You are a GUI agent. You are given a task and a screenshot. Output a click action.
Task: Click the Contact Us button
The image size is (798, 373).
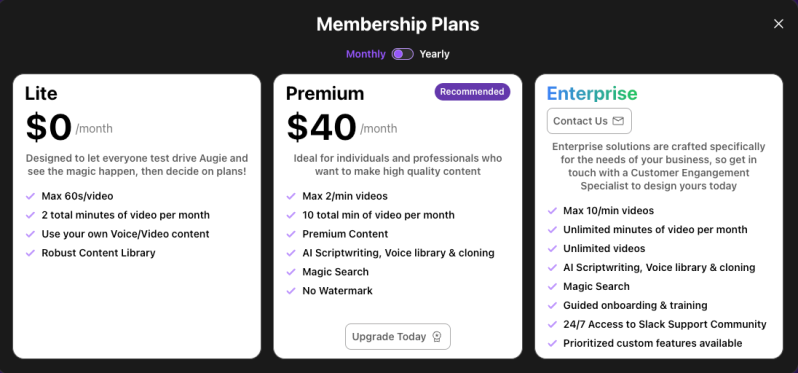tap(589, 121)
